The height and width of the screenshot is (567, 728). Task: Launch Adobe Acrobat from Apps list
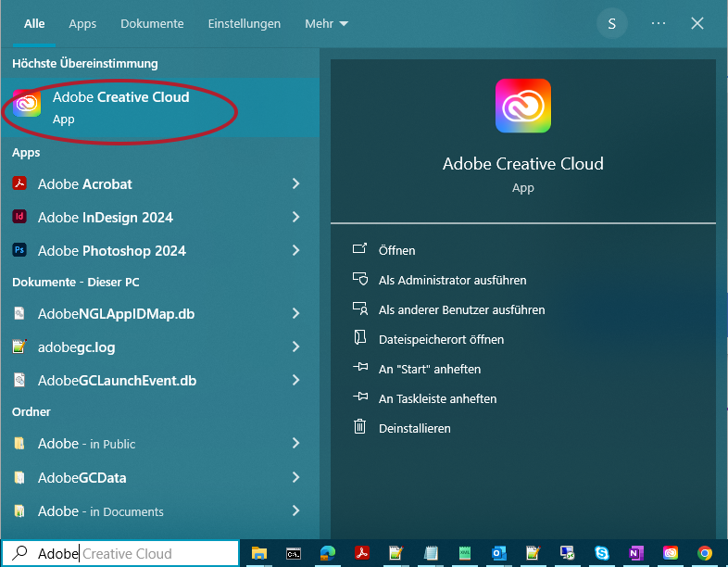[85, 184]
